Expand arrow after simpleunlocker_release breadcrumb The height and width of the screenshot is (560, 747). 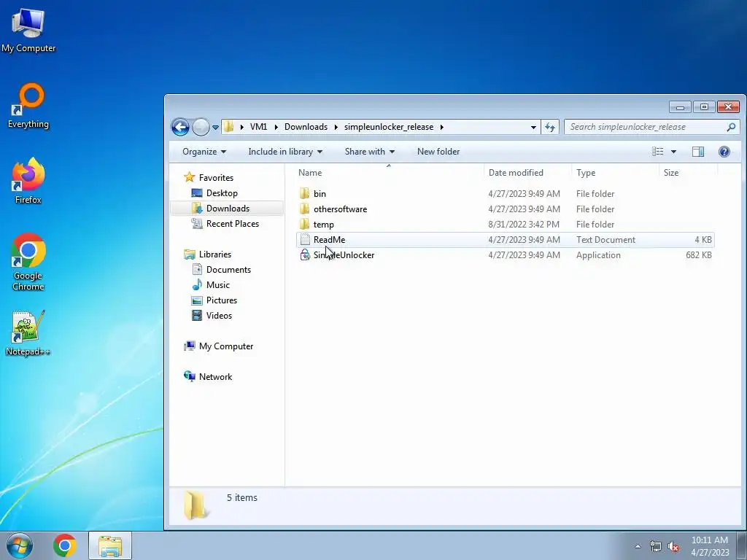(x=441, y=127)
